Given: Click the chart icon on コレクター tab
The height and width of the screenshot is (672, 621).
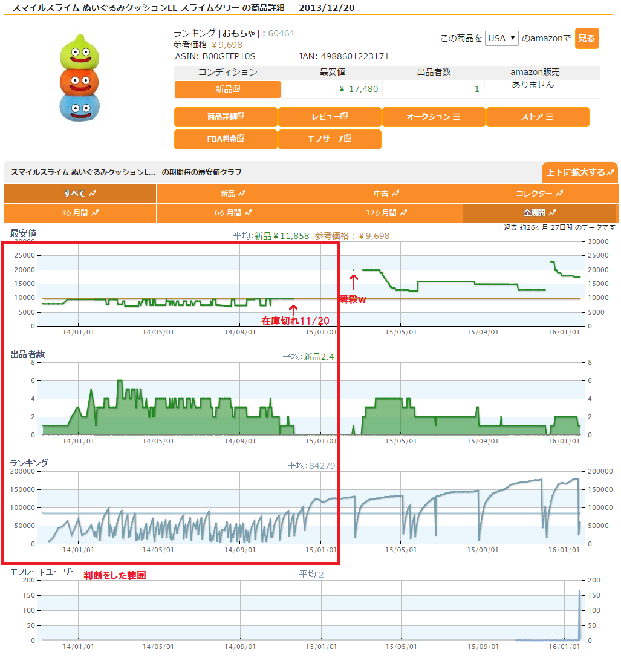Looking at the screenshot, I should (x=559, y=194).
